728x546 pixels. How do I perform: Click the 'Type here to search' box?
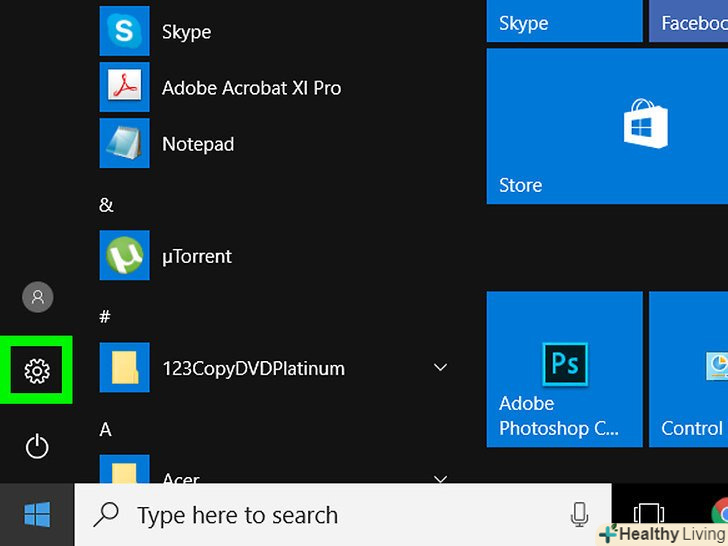coord(340,515)
